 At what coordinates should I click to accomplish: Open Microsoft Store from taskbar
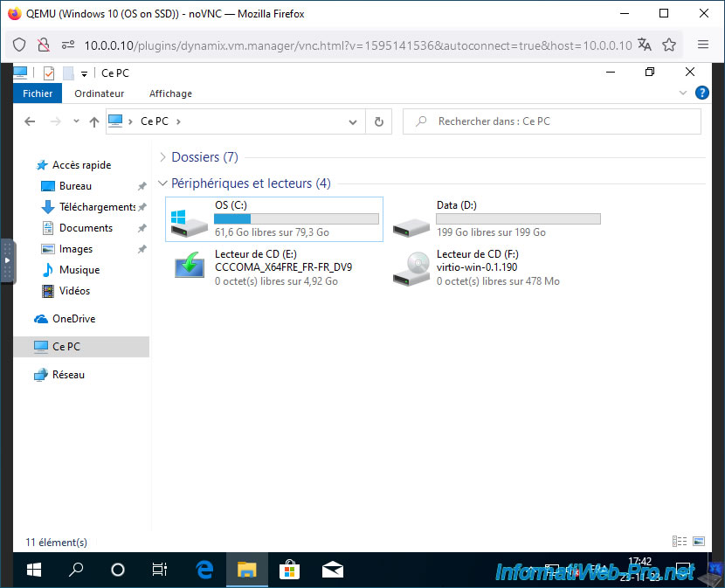(289, 570)
